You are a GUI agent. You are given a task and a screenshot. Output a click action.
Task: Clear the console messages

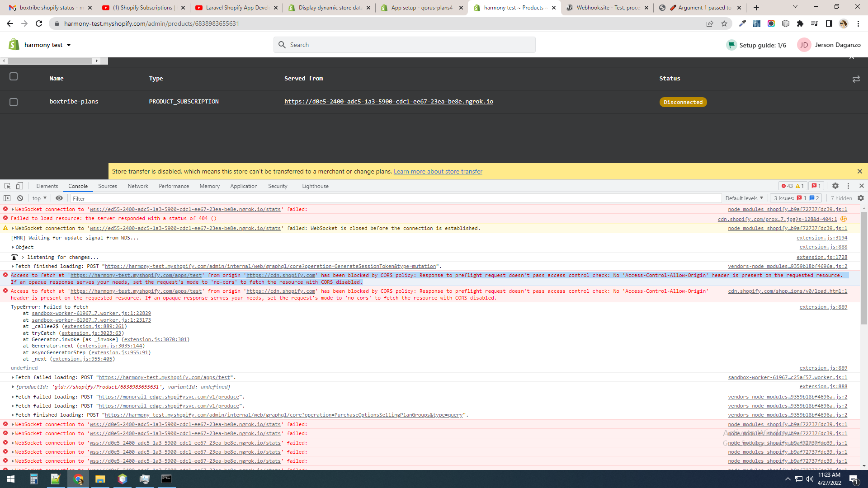click(x=20, y=198)
